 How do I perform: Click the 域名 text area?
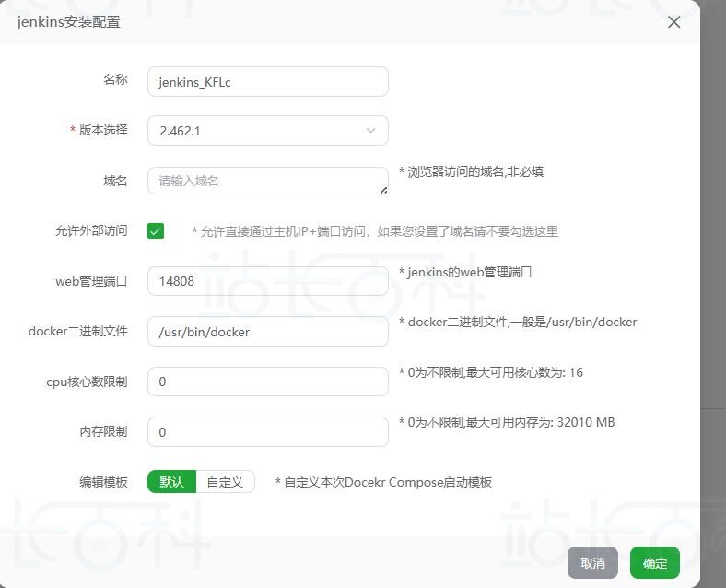[x=267, y=181]
